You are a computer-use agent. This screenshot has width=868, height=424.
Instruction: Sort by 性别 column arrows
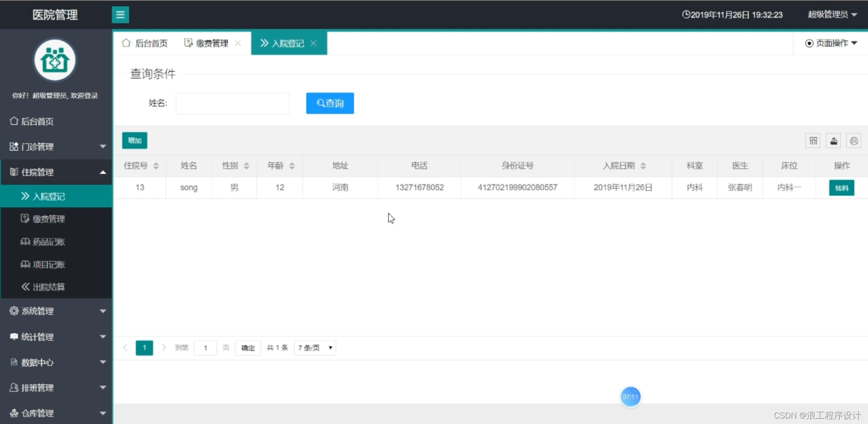coord(246,166)
